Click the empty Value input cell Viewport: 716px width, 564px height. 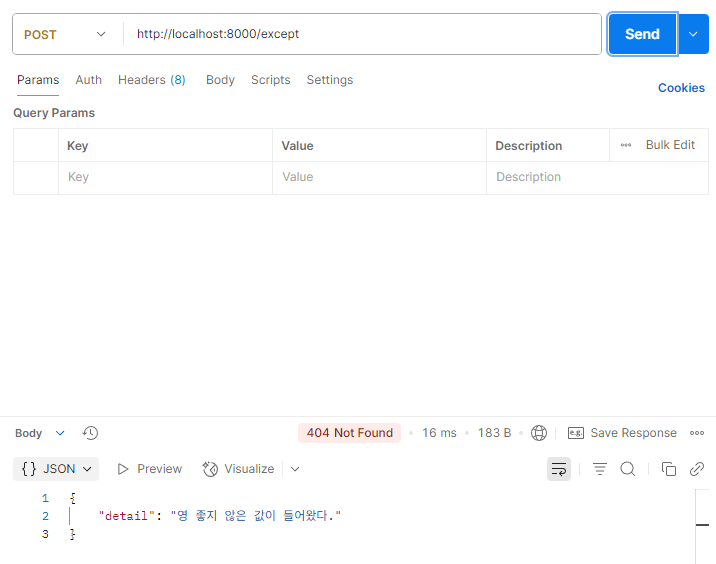pyautogui.click(x=379, y=177)
